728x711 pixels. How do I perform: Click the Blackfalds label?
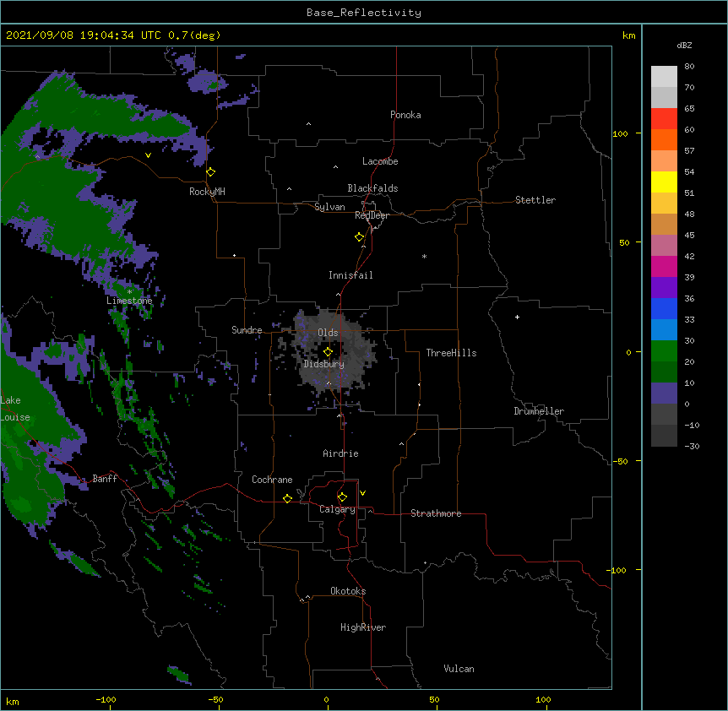[372, 188]
